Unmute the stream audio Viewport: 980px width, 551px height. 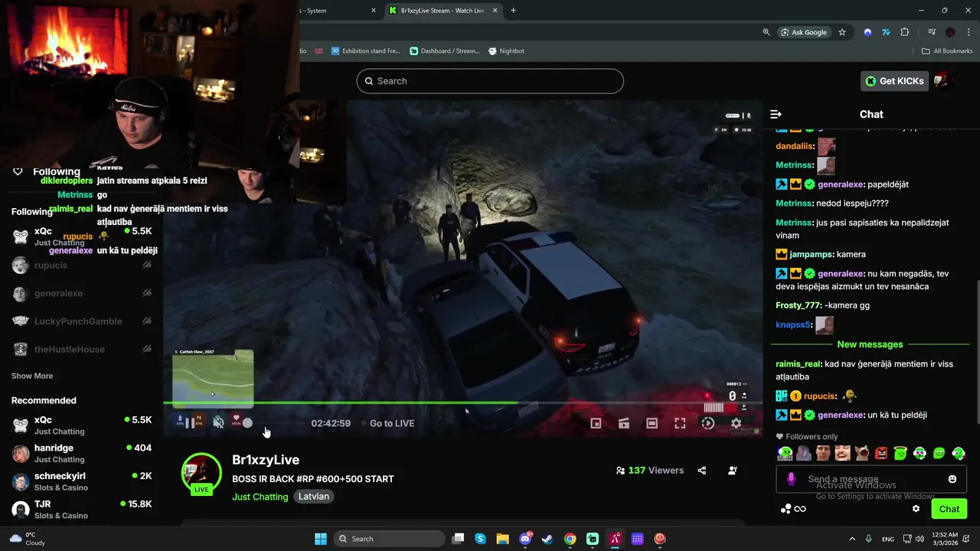click(x=218, y=423)
